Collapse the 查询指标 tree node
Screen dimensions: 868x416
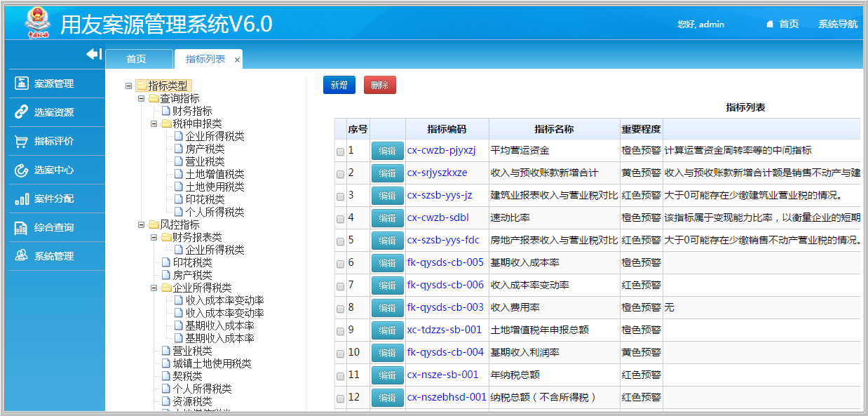[141, 98]
